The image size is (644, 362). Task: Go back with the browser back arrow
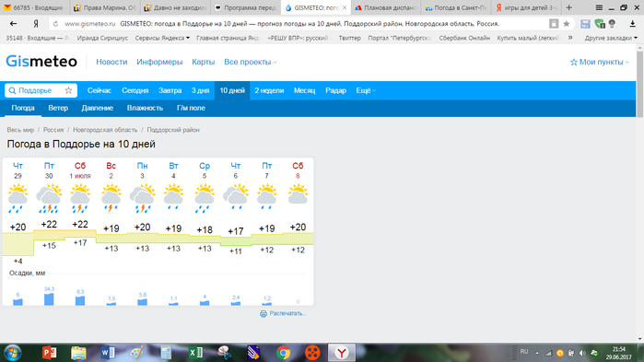point(13,24)
